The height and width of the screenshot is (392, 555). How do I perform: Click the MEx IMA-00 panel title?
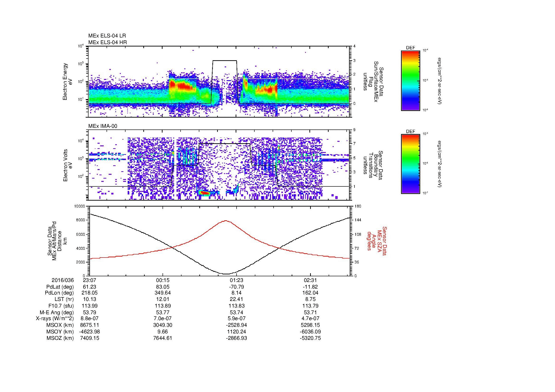(x=103, y=126)
